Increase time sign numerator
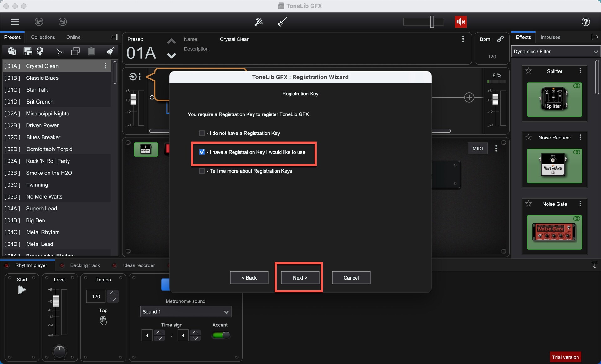The width and height of the screenshot is (601, 364). (x=159, y=332)
